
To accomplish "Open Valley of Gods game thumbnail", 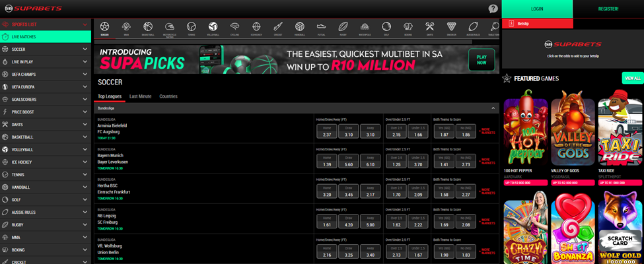I will click(573, 127).
